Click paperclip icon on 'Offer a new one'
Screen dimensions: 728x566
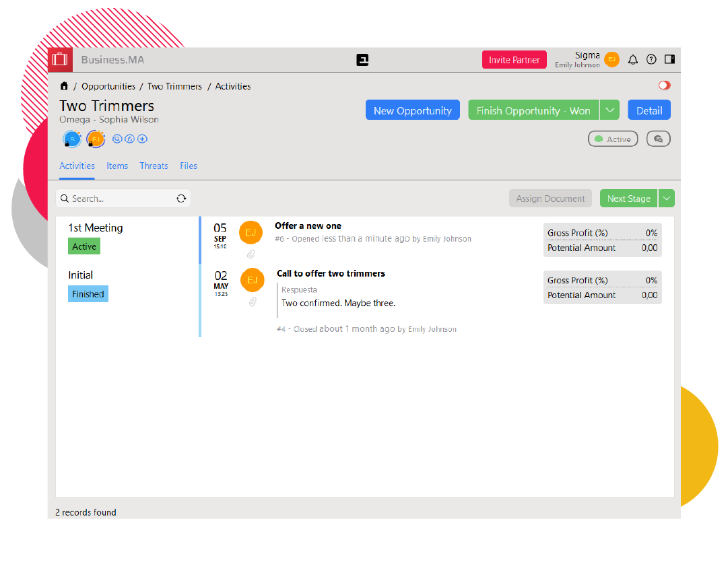point(251,254)
